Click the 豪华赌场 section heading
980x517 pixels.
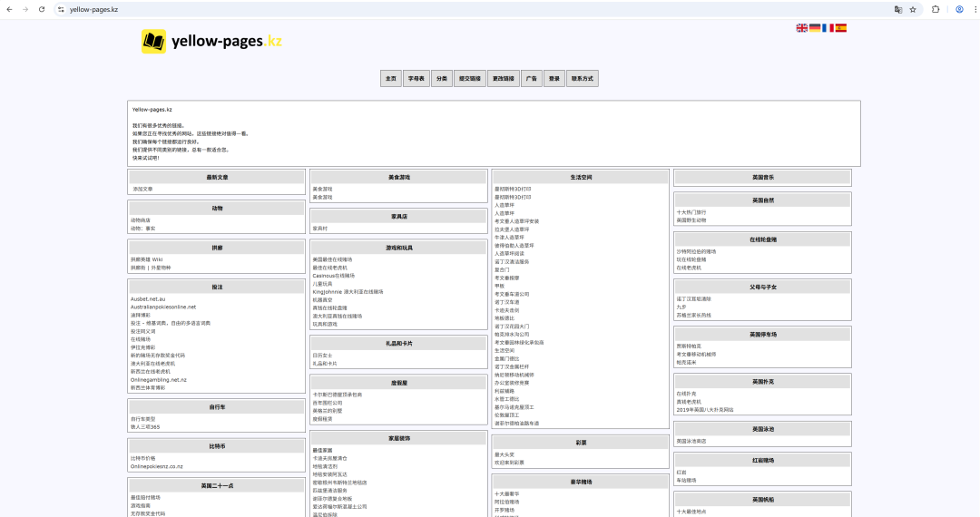click(x=581, y=482)
